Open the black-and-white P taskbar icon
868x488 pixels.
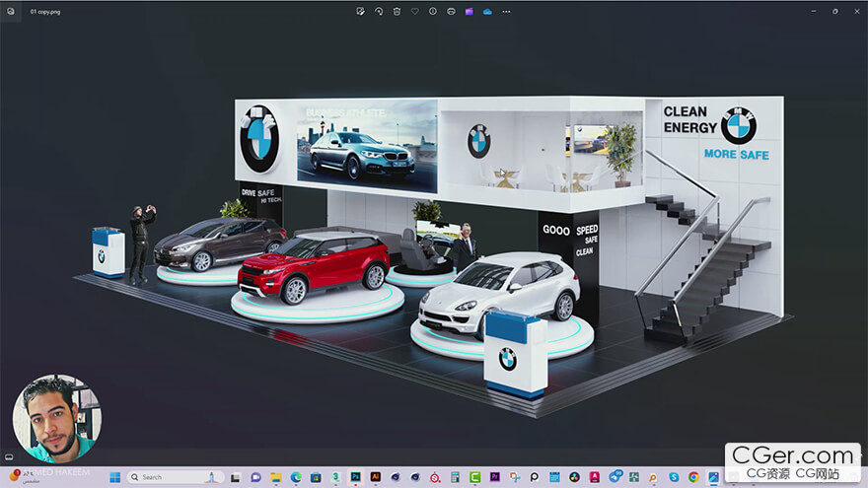(x=535, y=477)
